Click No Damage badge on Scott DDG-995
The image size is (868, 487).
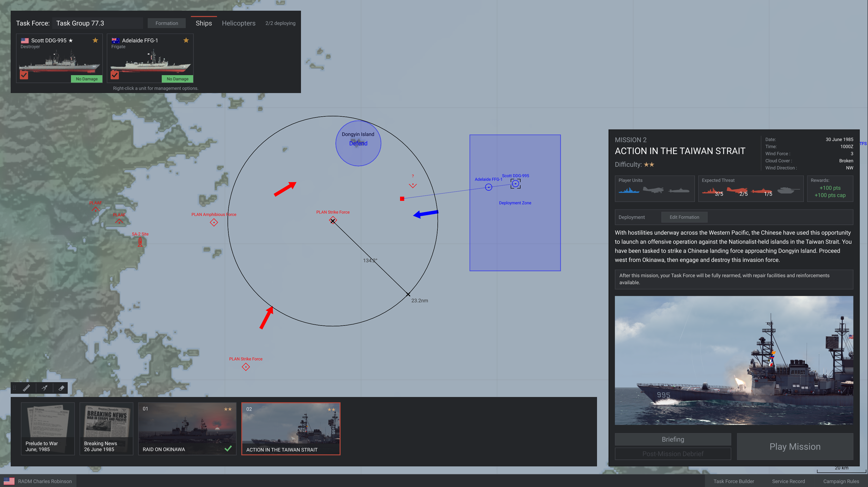(x=87, y=79)
